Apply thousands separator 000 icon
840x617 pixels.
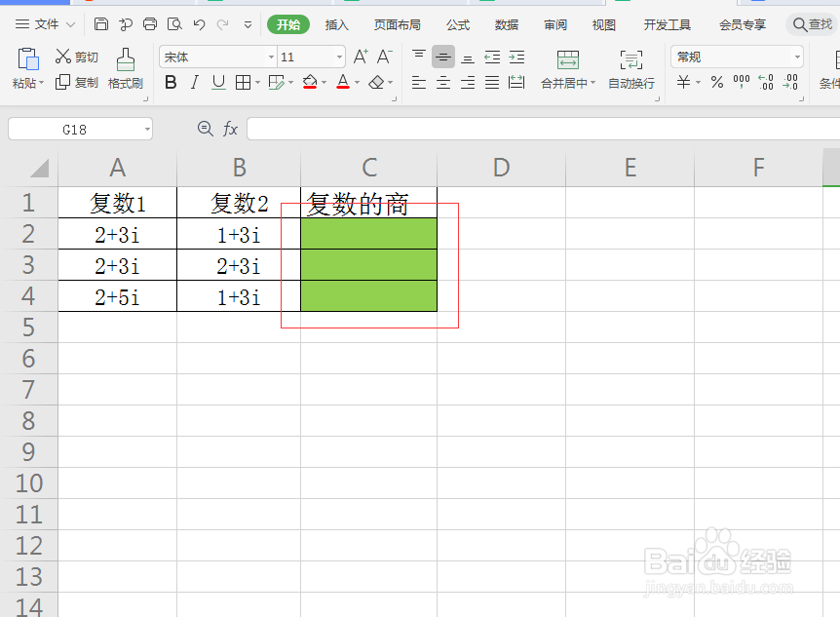click(742, 82)
